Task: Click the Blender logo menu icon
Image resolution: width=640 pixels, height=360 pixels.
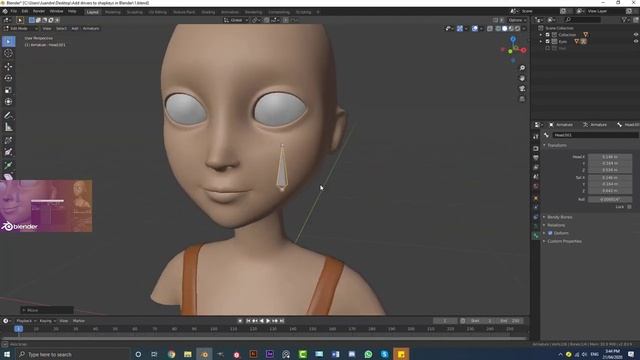Action: pos(5,11)
